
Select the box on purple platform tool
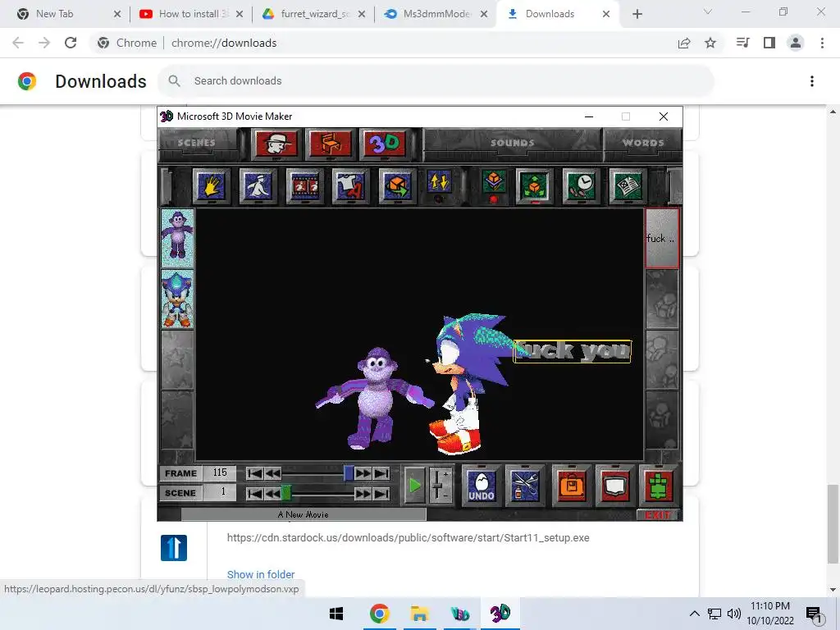[493, 184]
